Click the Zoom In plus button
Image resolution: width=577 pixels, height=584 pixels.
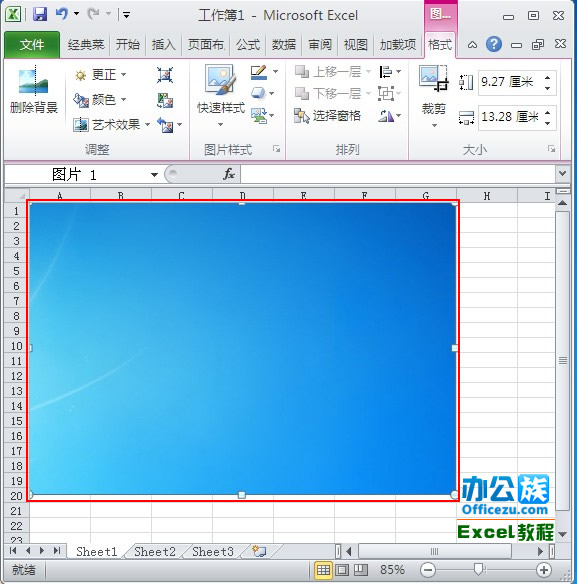click(544, 570)
